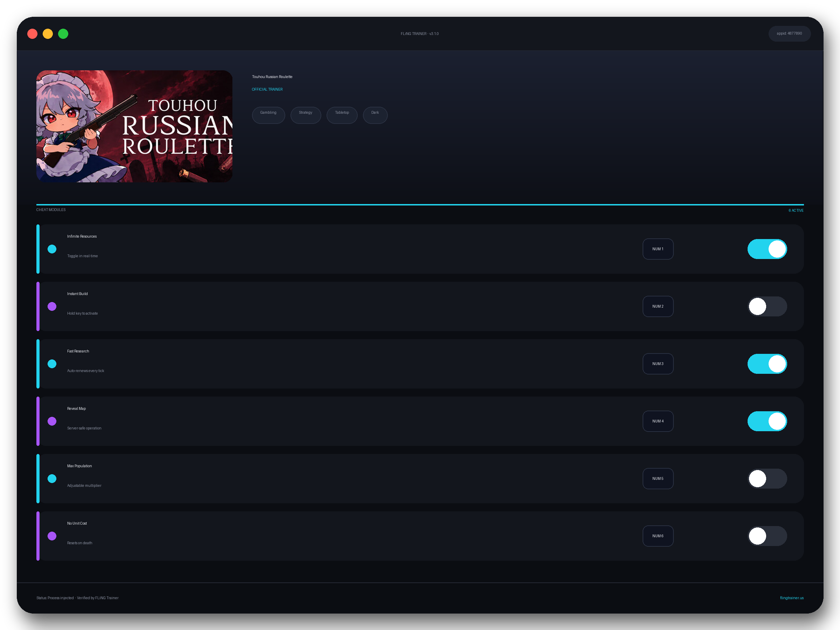Image resolution: width=840 pixels, height=630 pixels.
Task: Click the NUM 1 hotkey button
Action: click(658, 249)
